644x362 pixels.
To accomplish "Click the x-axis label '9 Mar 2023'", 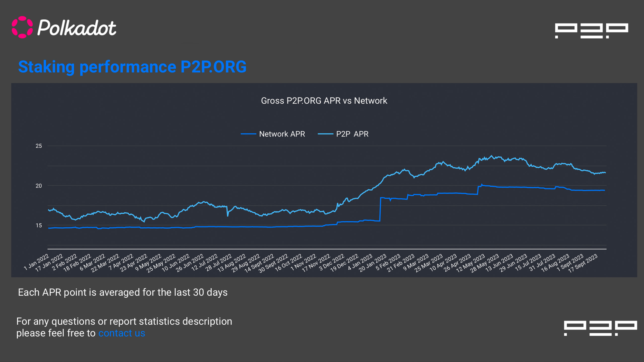I will pos(416,262).
